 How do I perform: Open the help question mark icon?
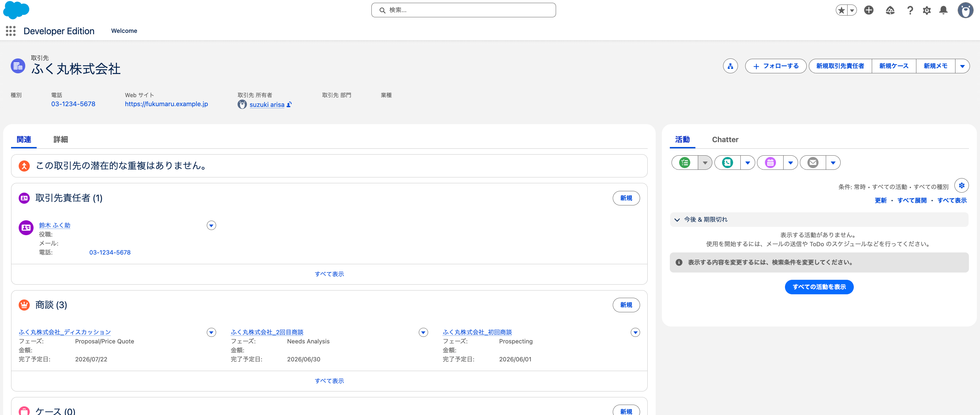pos(910,10)
